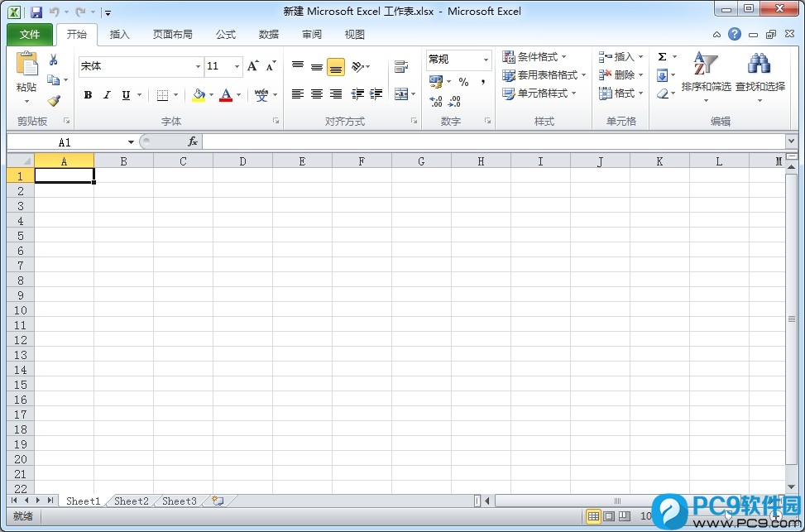The height and width of the screenshot is (532, 805).
Task: Click the decrease decimal icon
Action: click(x=454, y=101)
